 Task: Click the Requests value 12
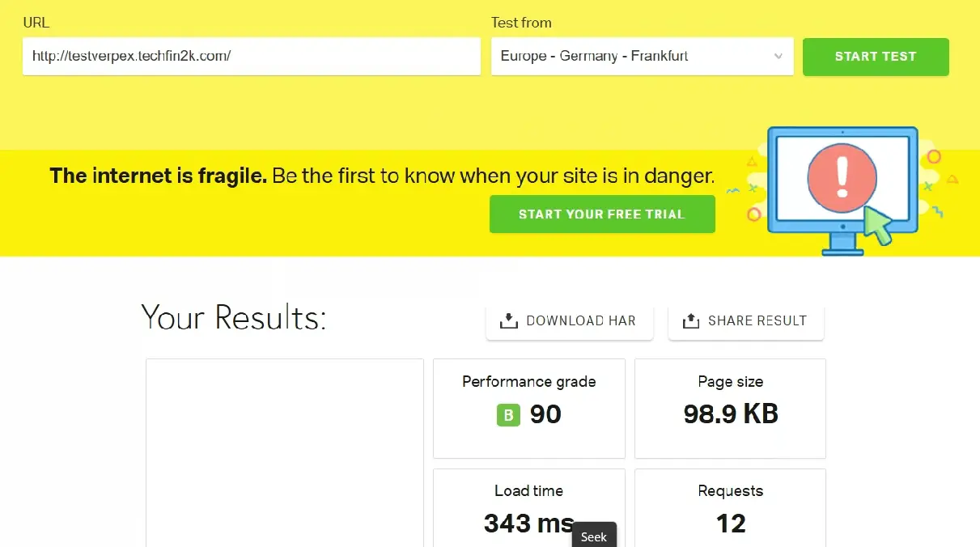[731, 524]
